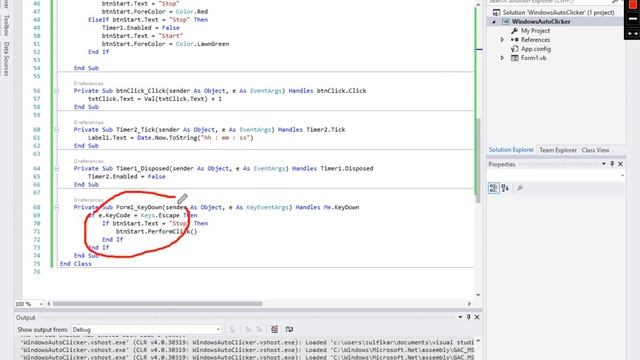This screenshot has height=360, width=640.
Task: Show Properties in Categorized view
Action: 493,188
